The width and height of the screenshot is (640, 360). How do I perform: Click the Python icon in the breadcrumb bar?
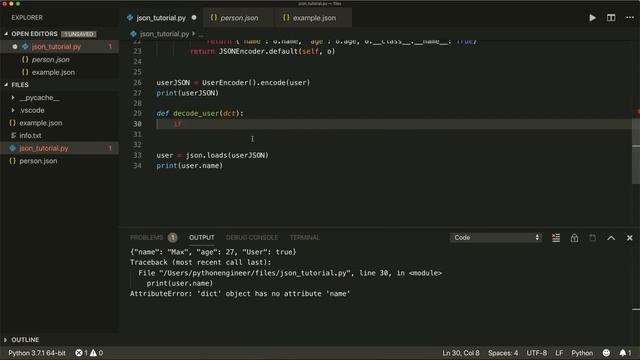coord(133,34)
